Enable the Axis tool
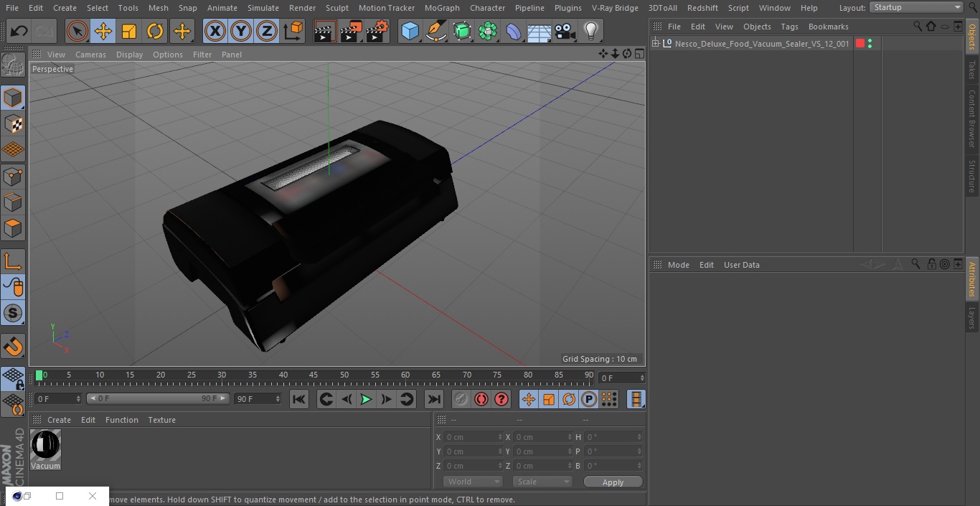The width and height of the screenshot is (980, 506). [x=13, y=261]
